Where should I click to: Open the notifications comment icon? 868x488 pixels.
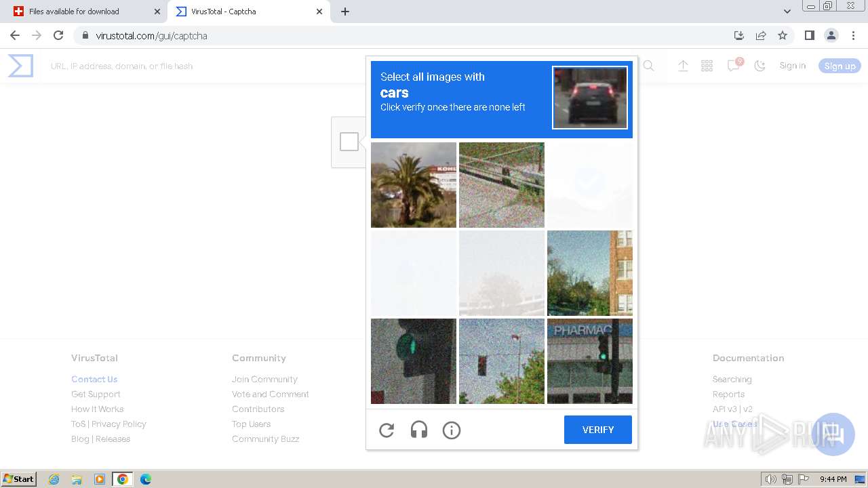(734, 66)
